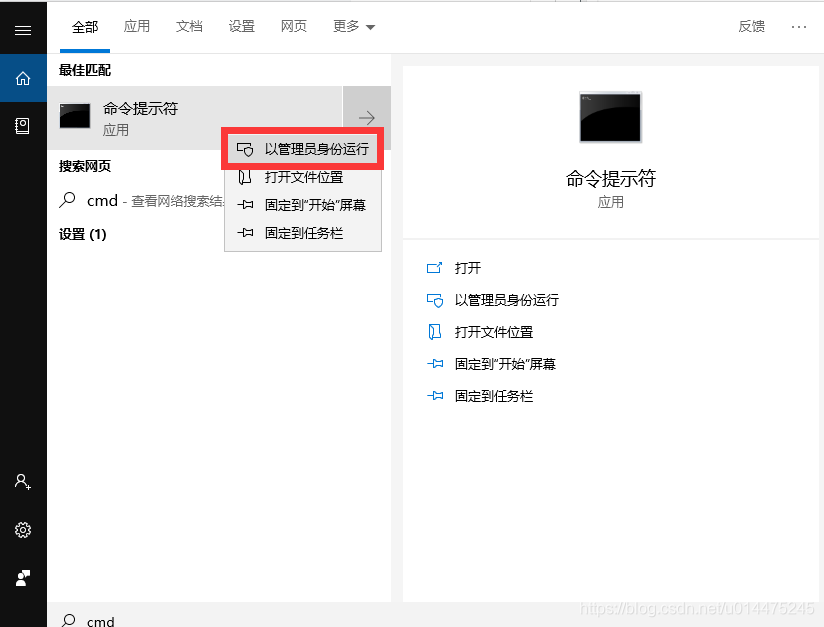Click the pin icon beside context menu 固定到"开始"屏幕

click(245, 205)
